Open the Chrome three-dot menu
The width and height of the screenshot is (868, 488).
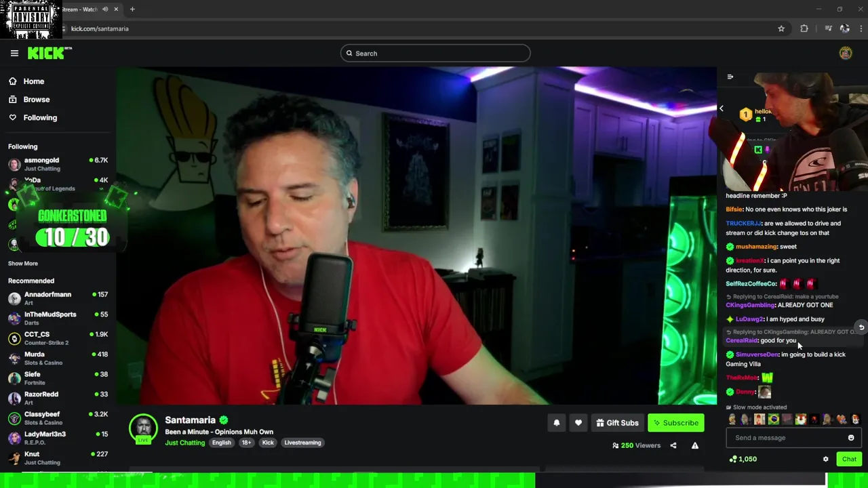coord(862,28)
